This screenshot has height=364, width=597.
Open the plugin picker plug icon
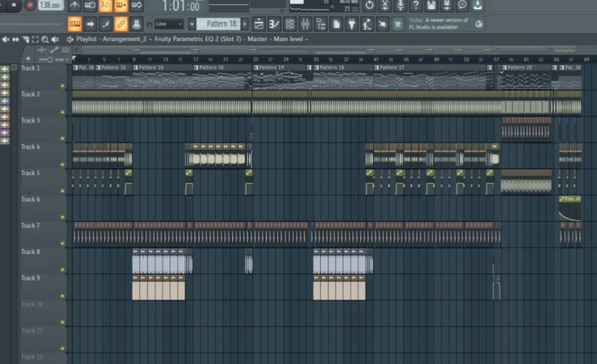[x=352, y=24]
